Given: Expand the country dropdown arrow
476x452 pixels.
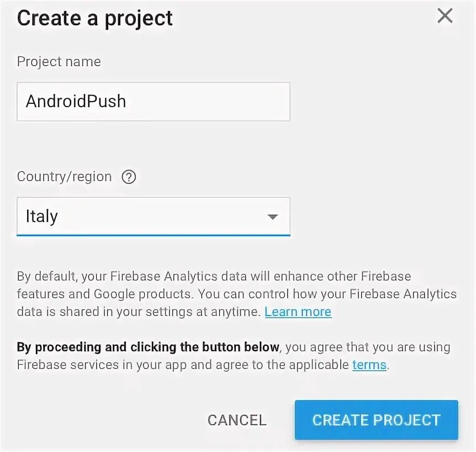Looking at the screenshot, I should 272,217.
